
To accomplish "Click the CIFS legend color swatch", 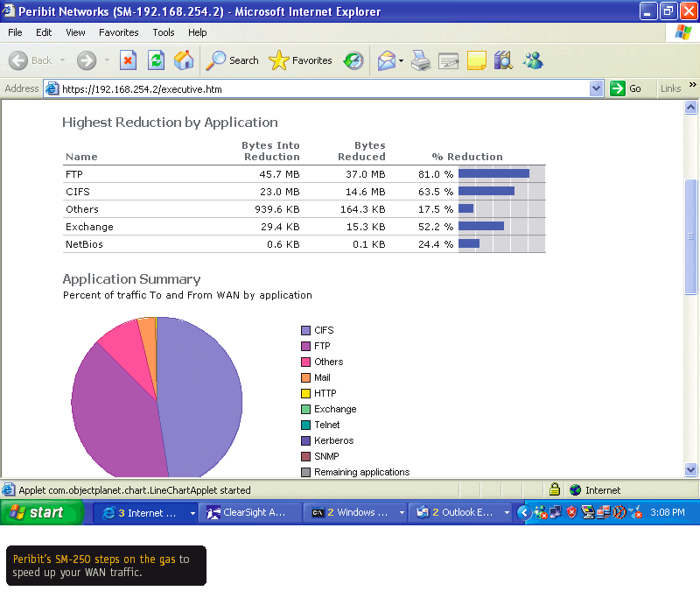I will click(305, 330).
